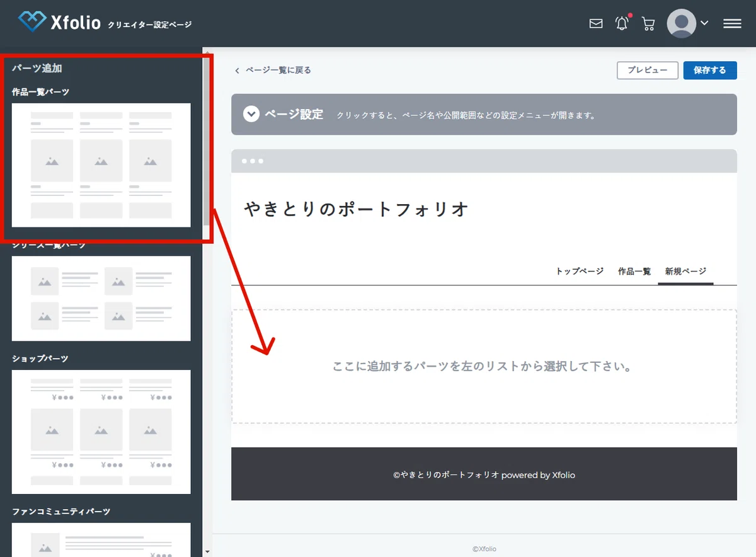Screen dimensions: 756x557
Task: Click the Xfolio heart logo icon
Action: (x=31, y=22)
